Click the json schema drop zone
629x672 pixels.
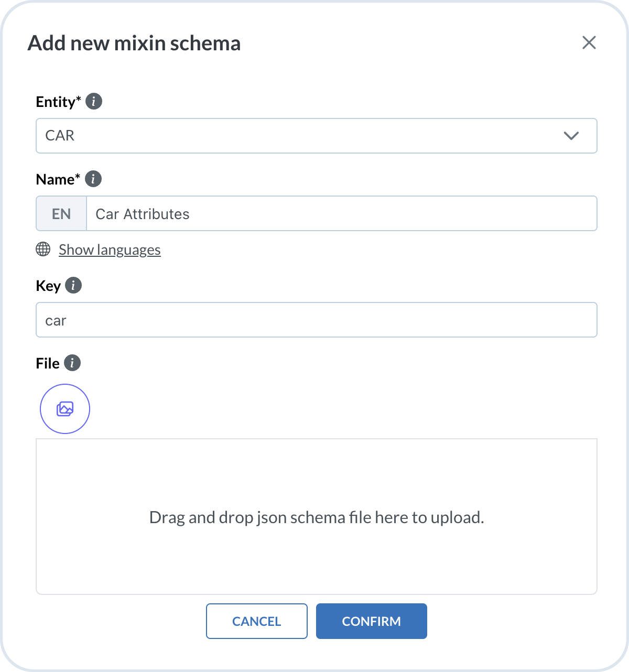pos(316,517)
